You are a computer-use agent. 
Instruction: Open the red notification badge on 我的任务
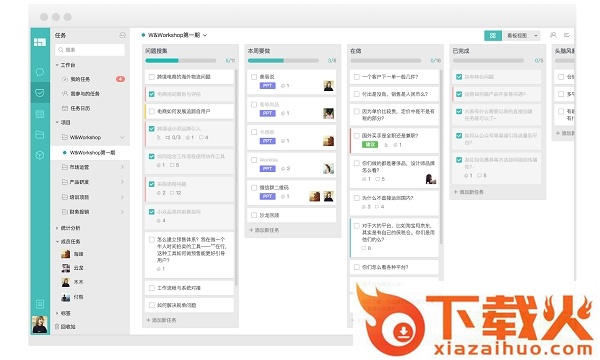[x=120, y=79]
